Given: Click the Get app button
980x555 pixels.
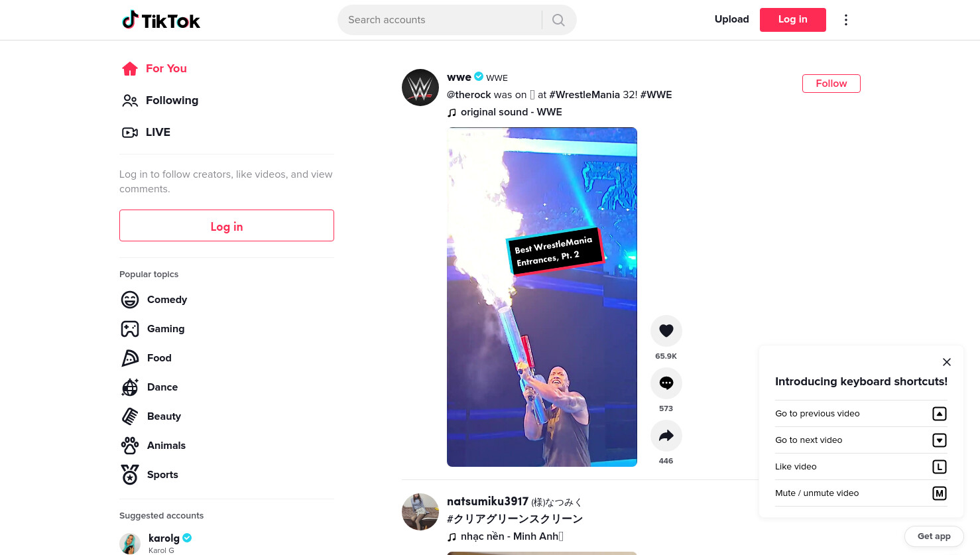Looking at the screenshot, I should pyautogui.click(x=934, y=536).
